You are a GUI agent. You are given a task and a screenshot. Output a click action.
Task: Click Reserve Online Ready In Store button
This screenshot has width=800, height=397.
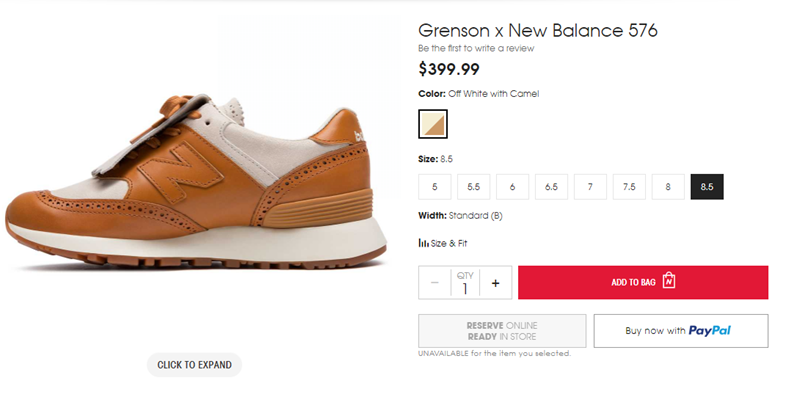tap(502, 331)
